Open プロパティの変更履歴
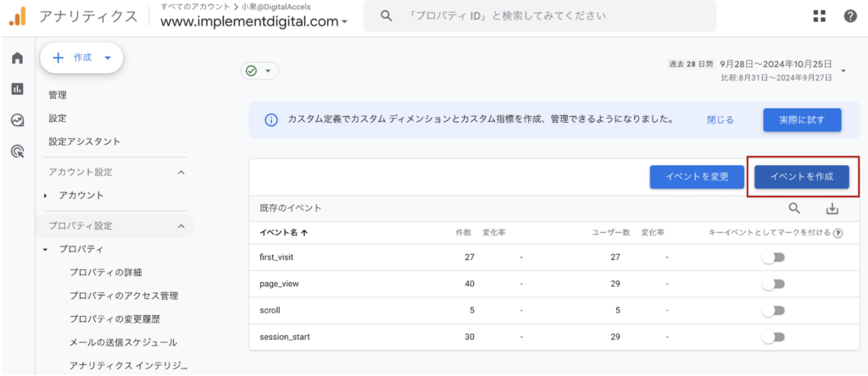 [x=115, y=319]
